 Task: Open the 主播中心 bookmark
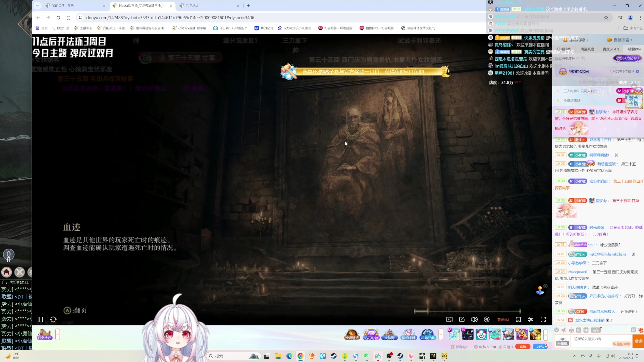pos(83,28)
